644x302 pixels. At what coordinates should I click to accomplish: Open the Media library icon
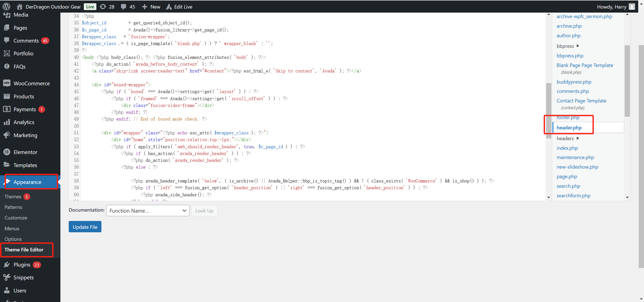point(7,15)
